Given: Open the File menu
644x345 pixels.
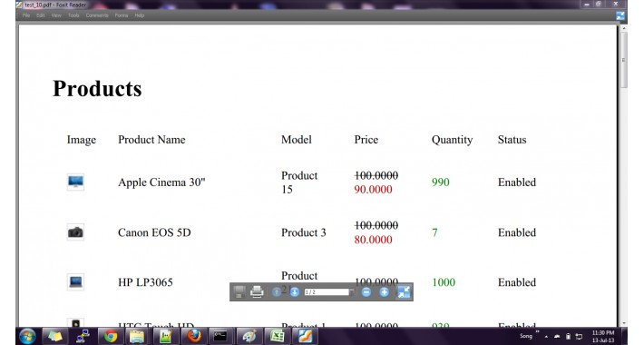Looking at the screenshot, I should click(x=26, y=15).
